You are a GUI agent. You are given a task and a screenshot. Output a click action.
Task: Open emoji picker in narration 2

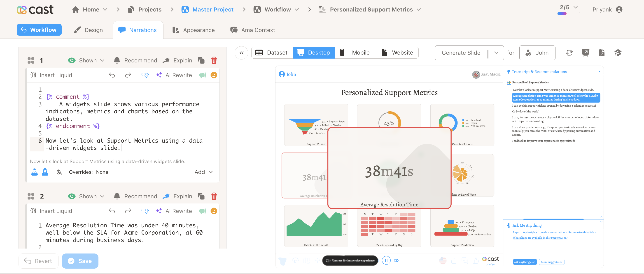pos(214,211)
